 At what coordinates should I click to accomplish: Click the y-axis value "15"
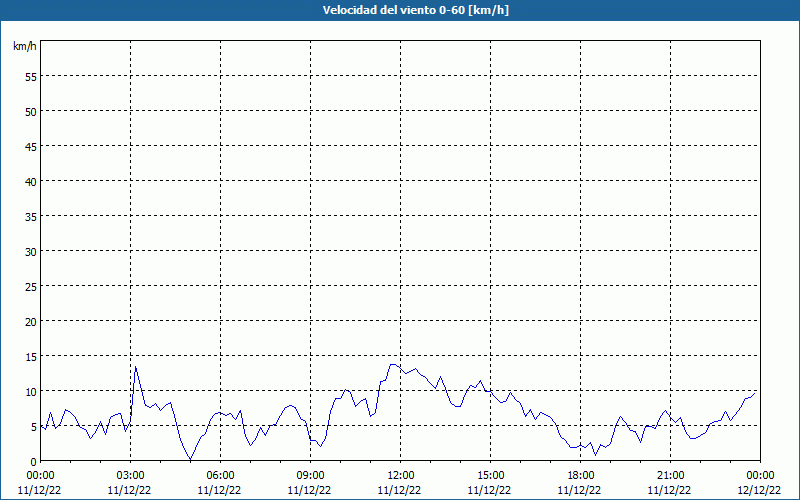(x=31, y=357)
